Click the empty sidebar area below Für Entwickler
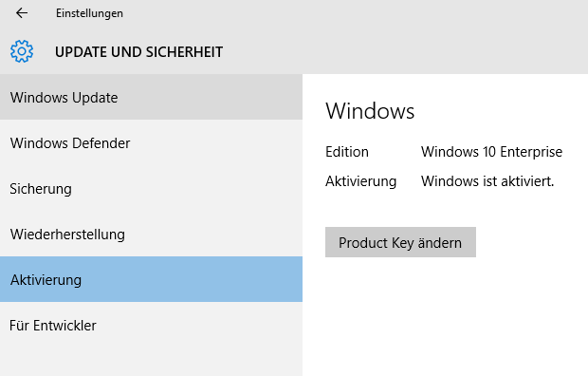This screenshot has height=376, width=588. (151, 362)
